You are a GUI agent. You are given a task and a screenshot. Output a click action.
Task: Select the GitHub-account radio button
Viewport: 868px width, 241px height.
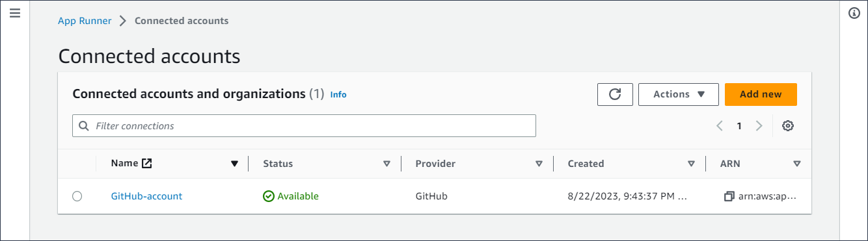point(77,196)
